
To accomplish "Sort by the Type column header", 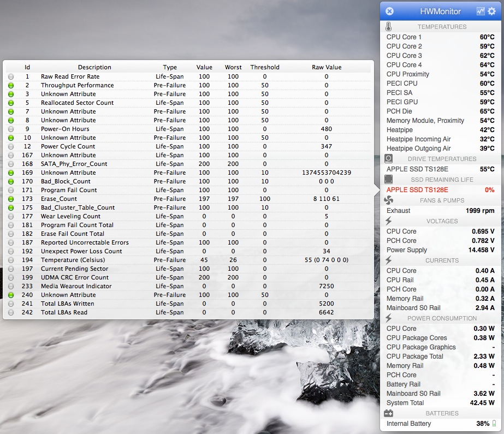I will [x=170, y=67].
